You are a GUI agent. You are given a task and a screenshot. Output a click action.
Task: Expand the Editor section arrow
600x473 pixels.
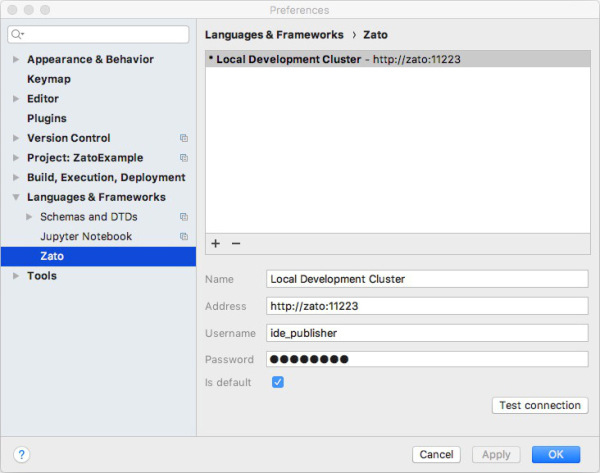[x=16, y=99]
